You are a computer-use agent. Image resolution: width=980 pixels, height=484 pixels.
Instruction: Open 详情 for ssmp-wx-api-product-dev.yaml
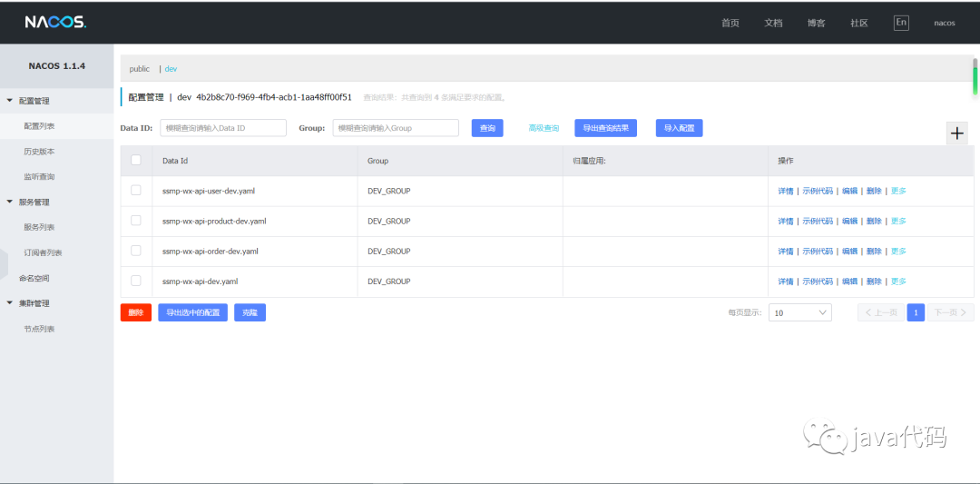coord(786,222)
